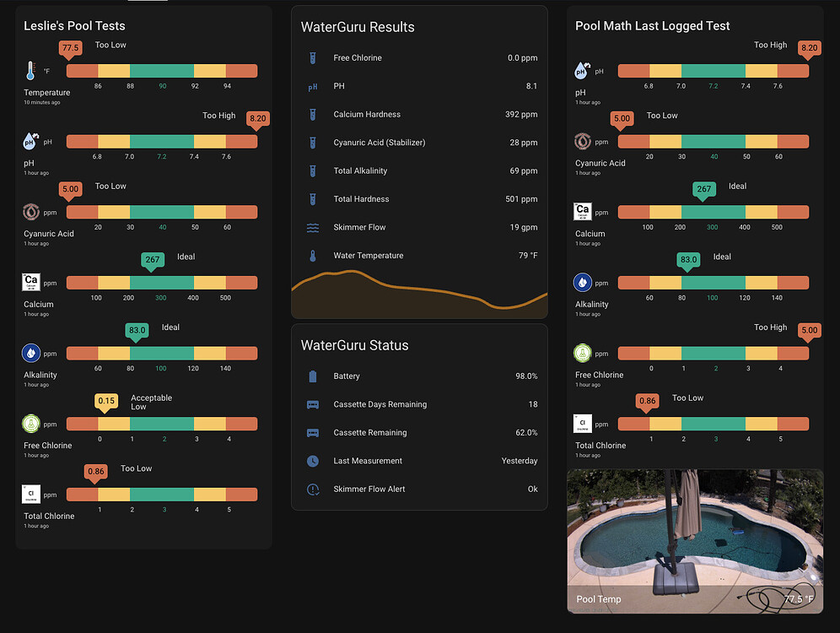Click the test tube icon beside Total Alkalinity

313,171
